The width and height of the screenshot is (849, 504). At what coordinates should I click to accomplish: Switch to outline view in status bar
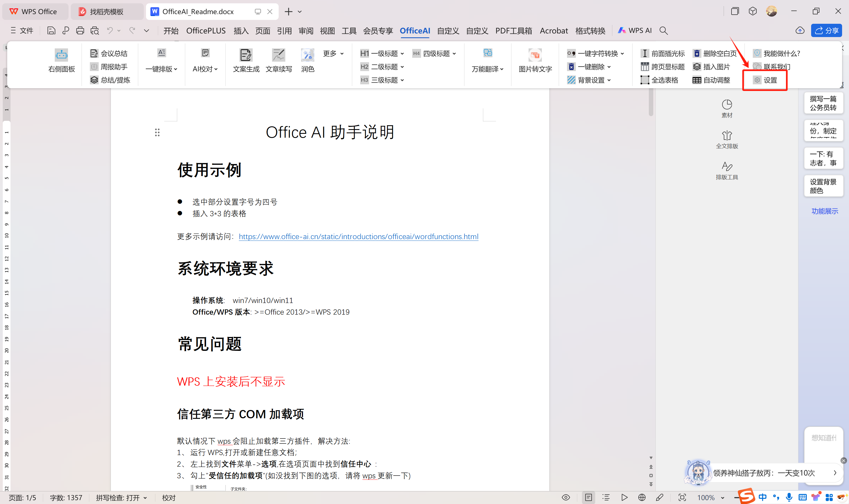[x=606, y=498]
